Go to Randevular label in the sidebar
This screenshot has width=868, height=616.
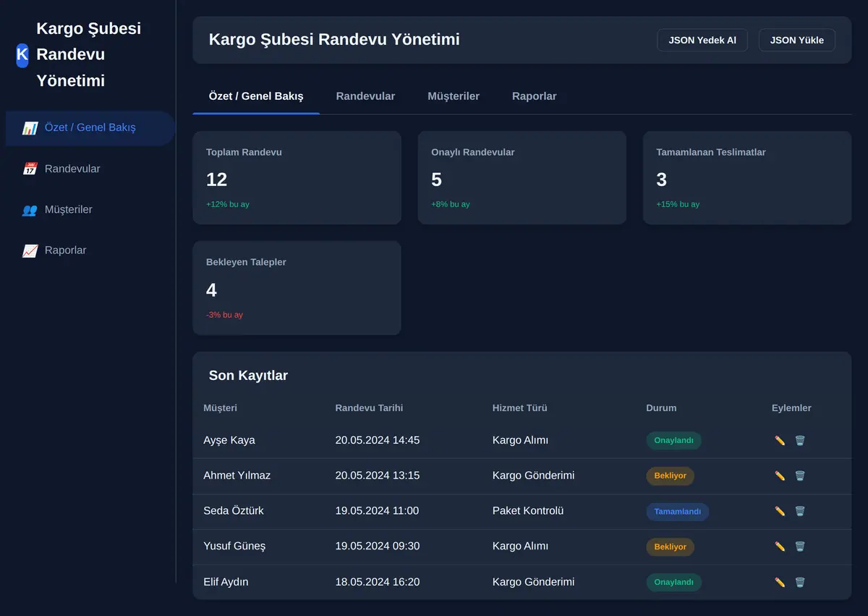72,169
